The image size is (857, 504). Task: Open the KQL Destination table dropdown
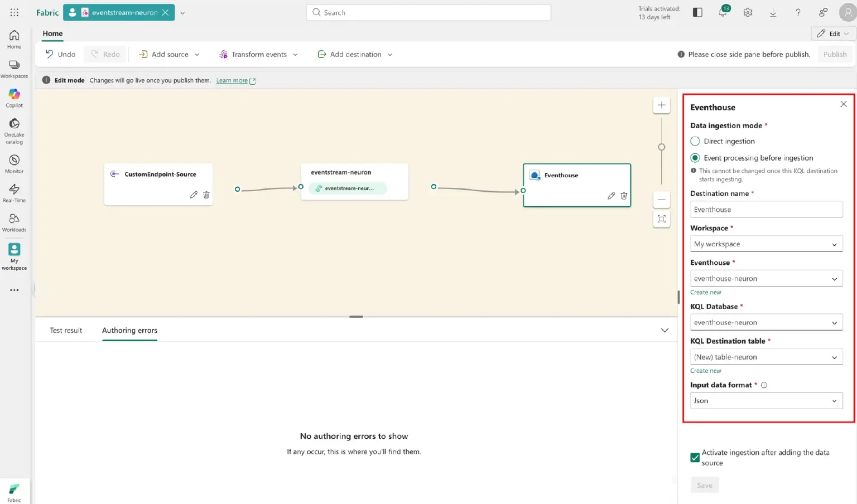766,357
